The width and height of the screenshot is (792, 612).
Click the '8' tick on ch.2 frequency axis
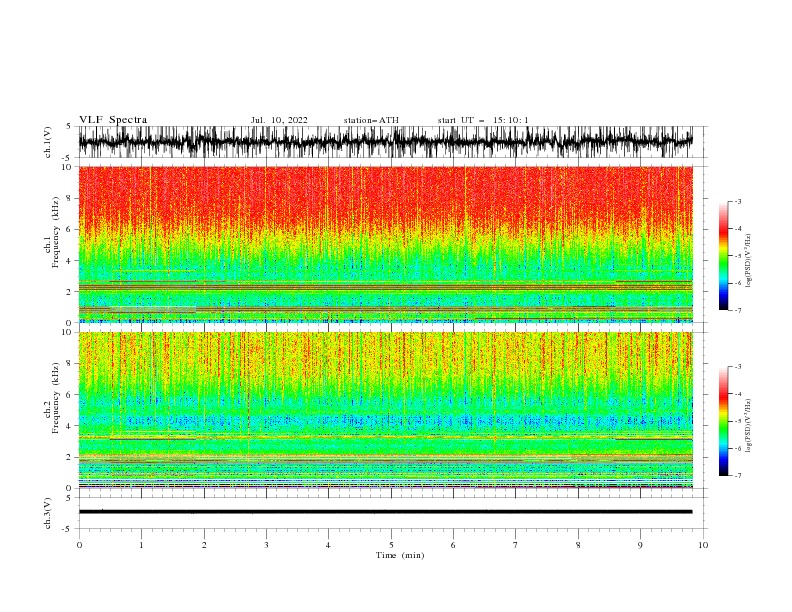69,364
